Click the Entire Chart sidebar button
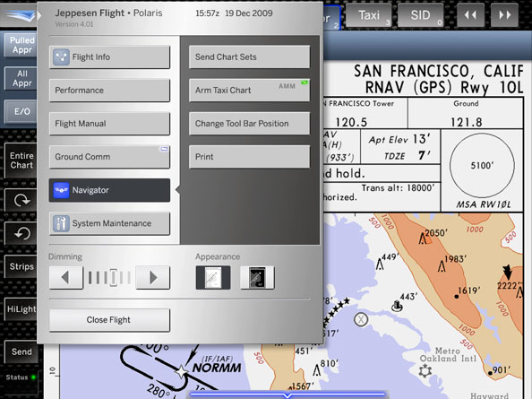The height and width of the screenshot is (399, 532). coord(21,160)
